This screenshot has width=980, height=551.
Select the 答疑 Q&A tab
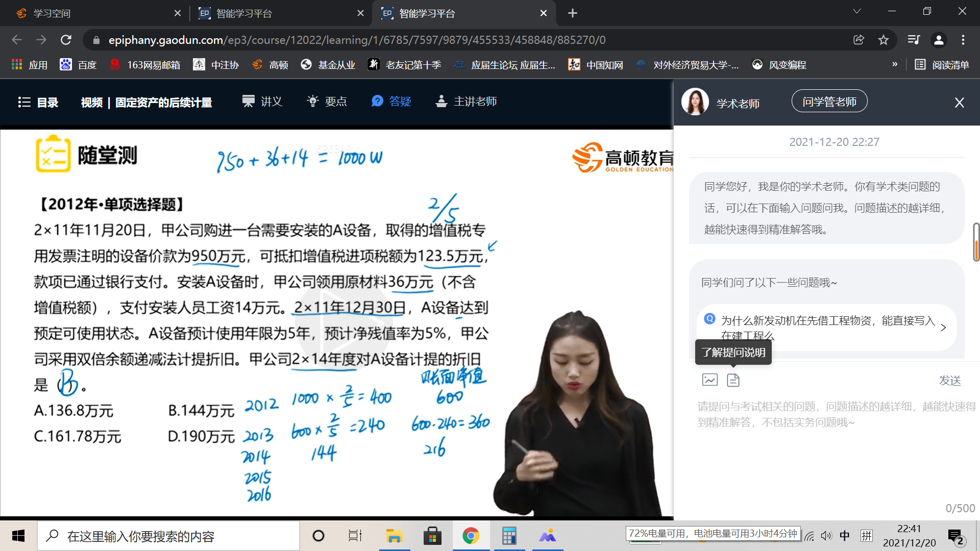pos(391,102)
